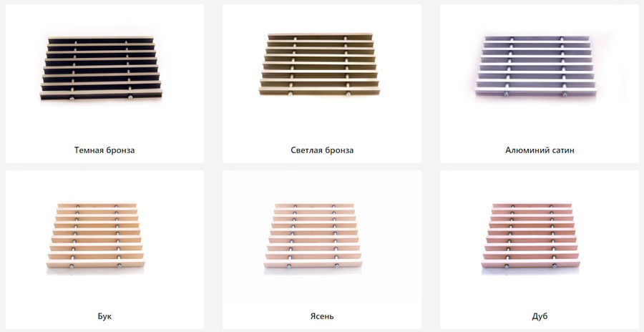Click the Бук label text
644x332 pixels.
(x=104, y=316)
